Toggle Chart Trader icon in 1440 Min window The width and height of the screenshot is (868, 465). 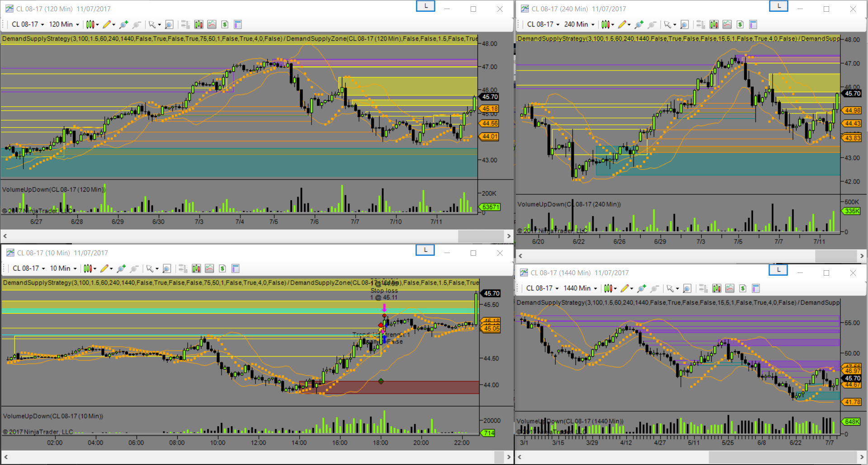(703, 288)
